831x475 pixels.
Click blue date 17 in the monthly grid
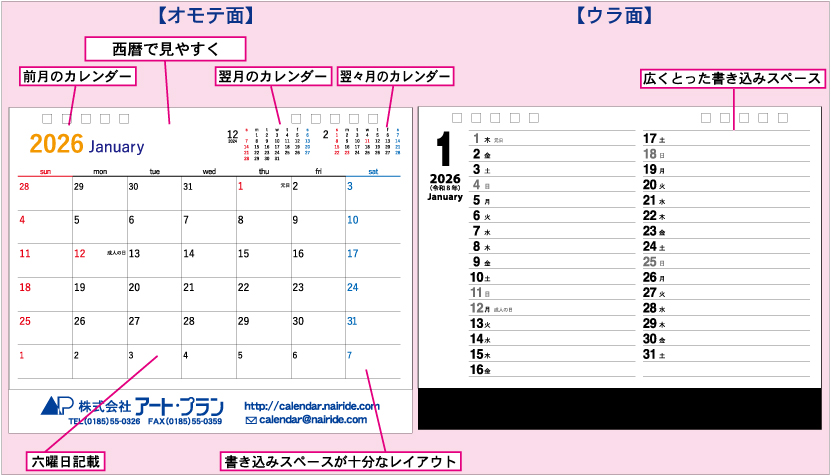353,254
